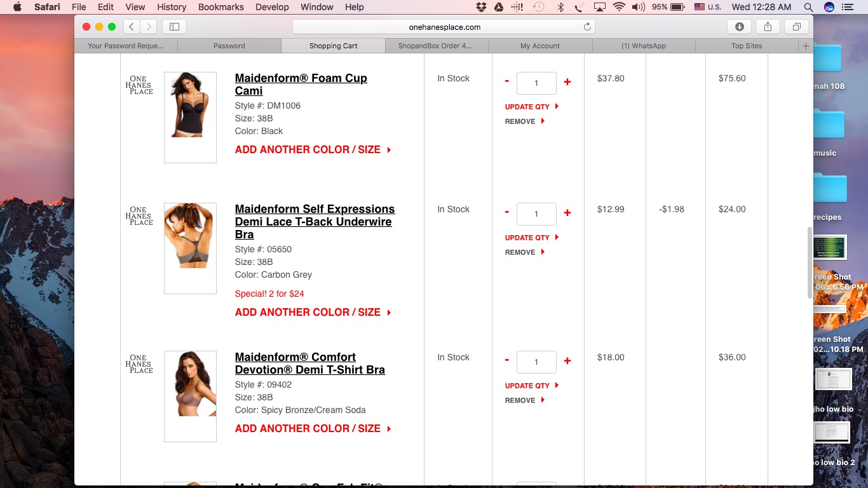Viewport: 868px width, 488px height.
Task: Click the quantity field for Foam Cup Cami
Action: coord(536,83)
